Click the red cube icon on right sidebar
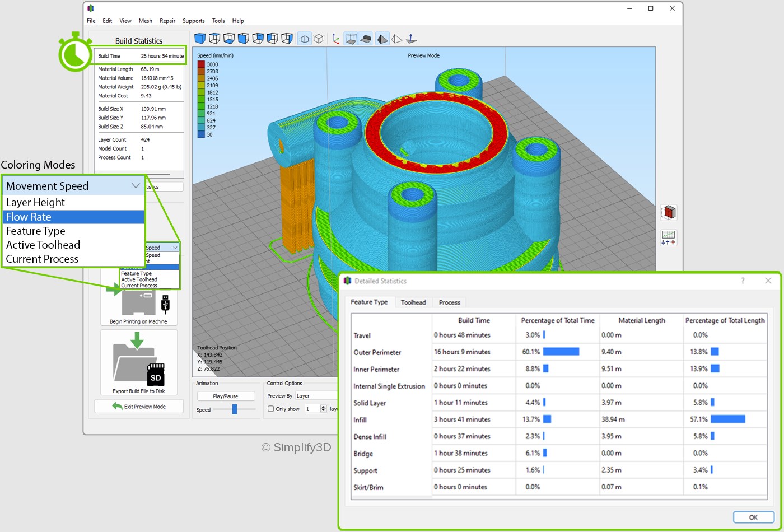 point(669,213)
